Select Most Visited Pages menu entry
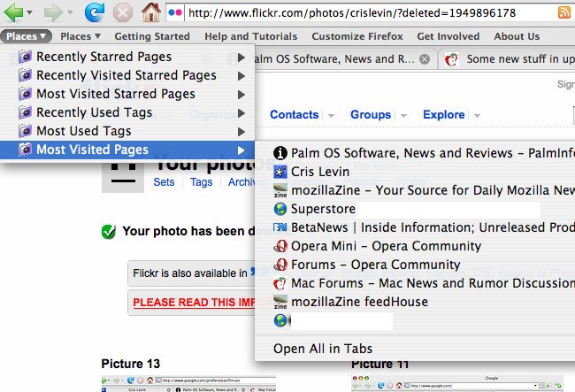This screenshot has width=575, height=392. coord(127,150)
